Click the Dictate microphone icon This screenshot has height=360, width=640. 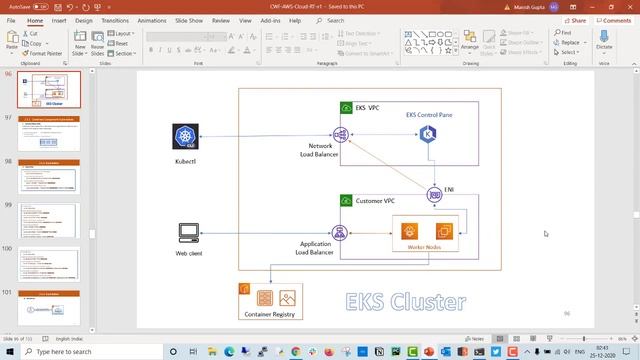pos(604,37)
